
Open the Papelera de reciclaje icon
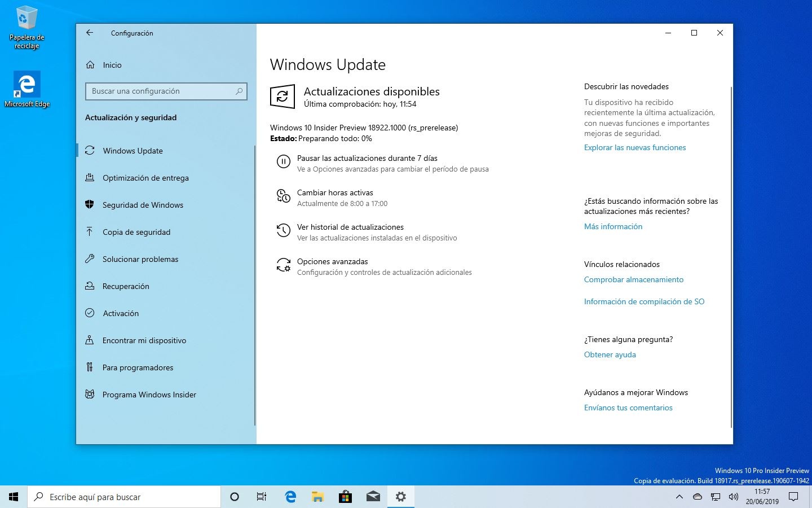[x=27, y=28]
